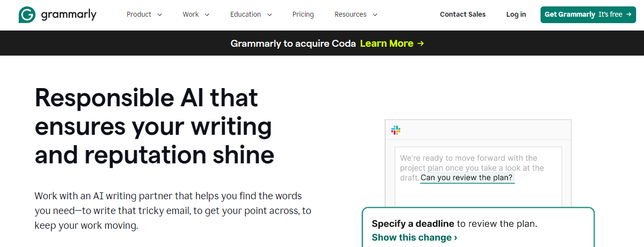
Task: Click the underlined sentence Can you review the plan?
Action: click(x=467, y=178)
